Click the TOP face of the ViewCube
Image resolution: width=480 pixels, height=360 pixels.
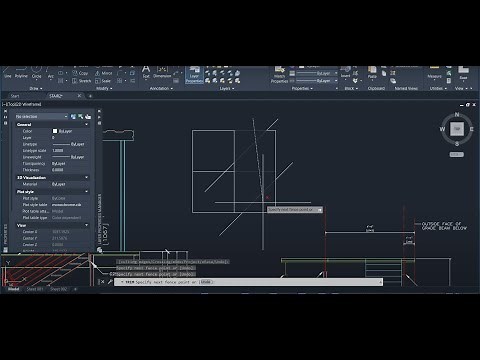click(x=457, y=129)
